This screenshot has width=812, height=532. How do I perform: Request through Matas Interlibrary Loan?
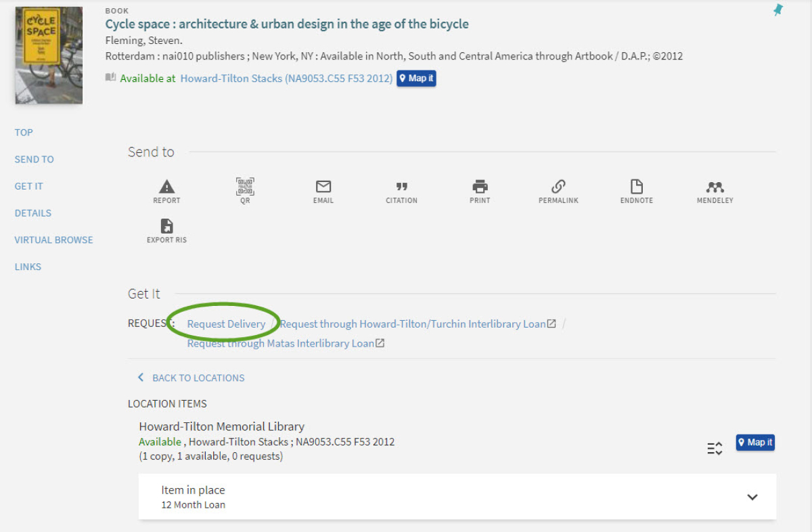[x=280, y=343]
